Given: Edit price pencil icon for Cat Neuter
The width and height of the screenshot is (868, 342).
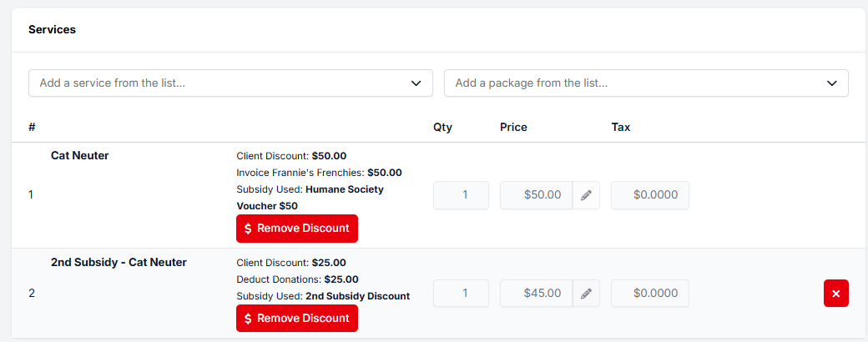Looking at the screenshot, I should click(x=586, y=195).
